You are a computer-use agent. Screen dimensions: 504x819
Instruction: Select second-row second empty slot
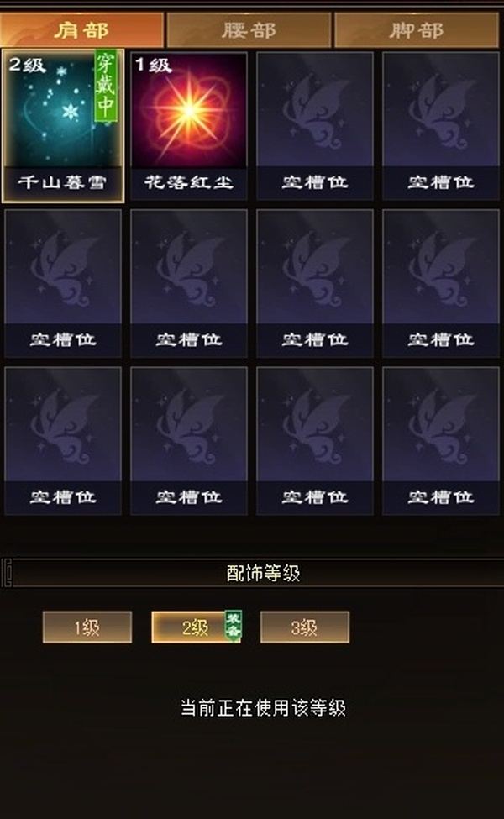[x=188, y=283]
